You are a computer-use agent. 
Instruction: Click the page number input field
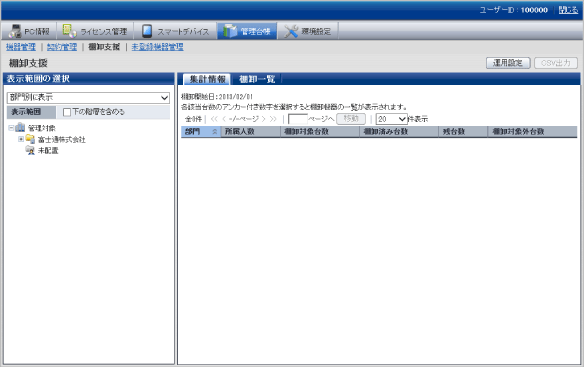298,119
